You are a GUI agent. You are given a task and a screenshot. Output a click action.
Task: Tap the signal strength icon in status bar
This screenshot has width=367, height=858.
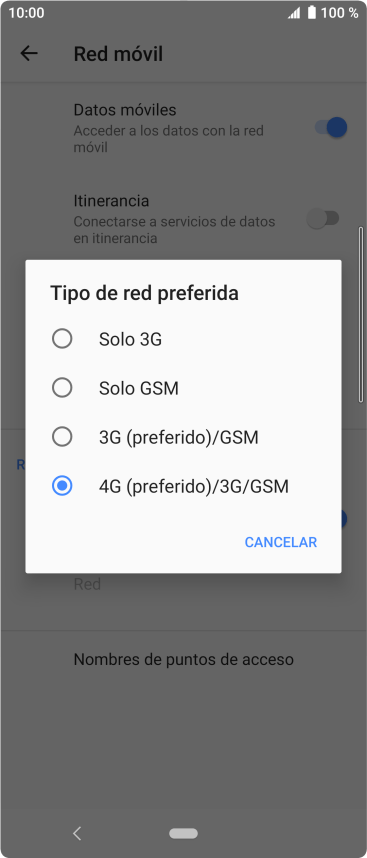pos(294,13)
